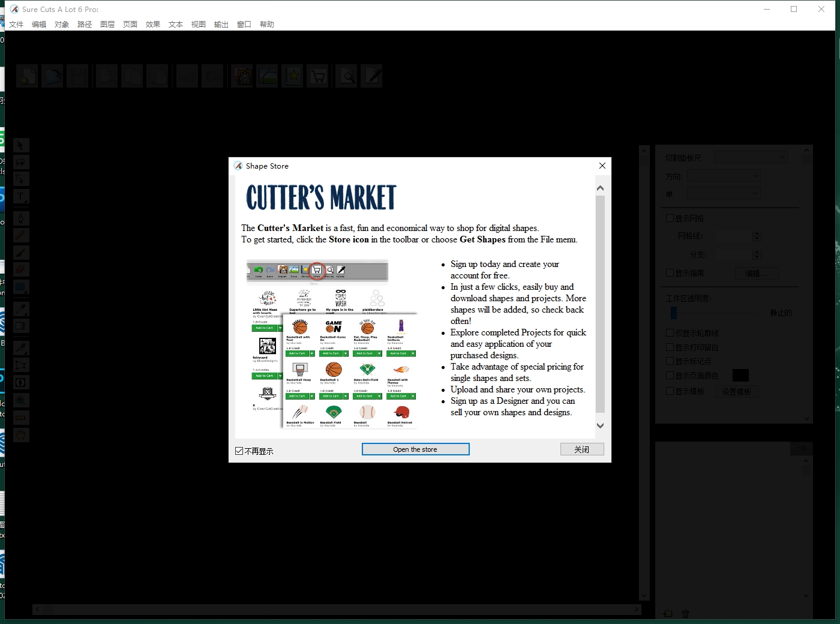Click the Open the store button
Image resolution: width=840 pixels, height=624 pixels.
pyautogui.click(x=415, y=449)
